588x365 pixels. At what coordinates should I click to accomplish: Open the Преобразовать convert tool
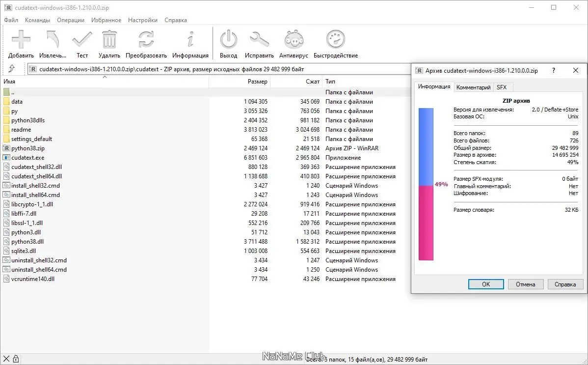[x=146, y=39]
